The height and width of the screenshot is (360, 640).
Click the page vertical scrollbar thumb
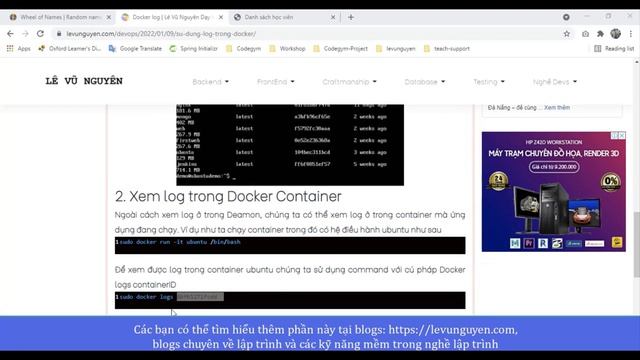tap(636, 244)
